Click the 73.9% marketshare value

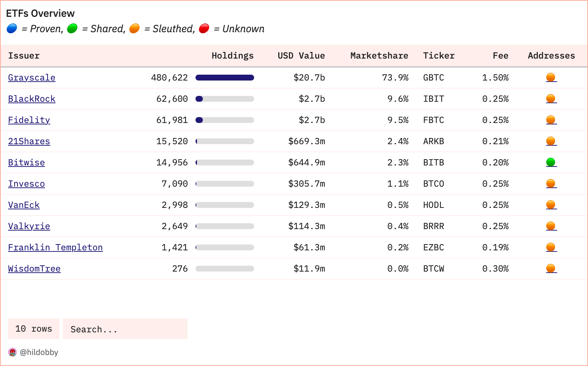coord(395,78)
